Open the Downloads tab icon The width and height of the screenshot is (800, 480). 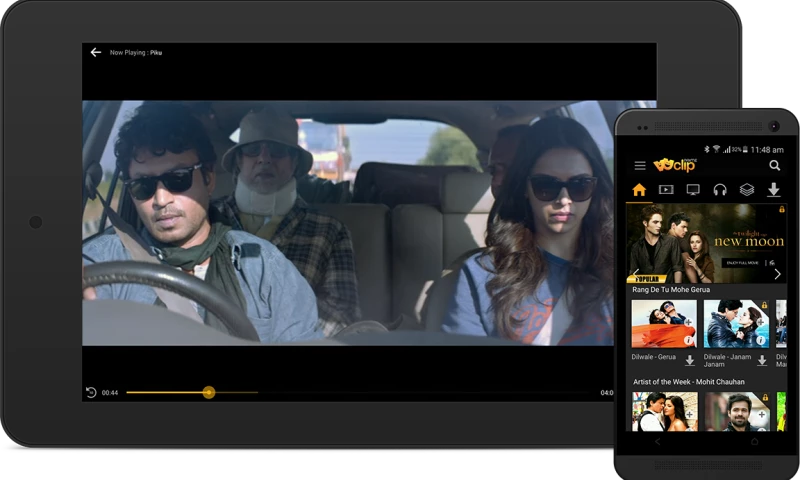(x=774, y=190)
